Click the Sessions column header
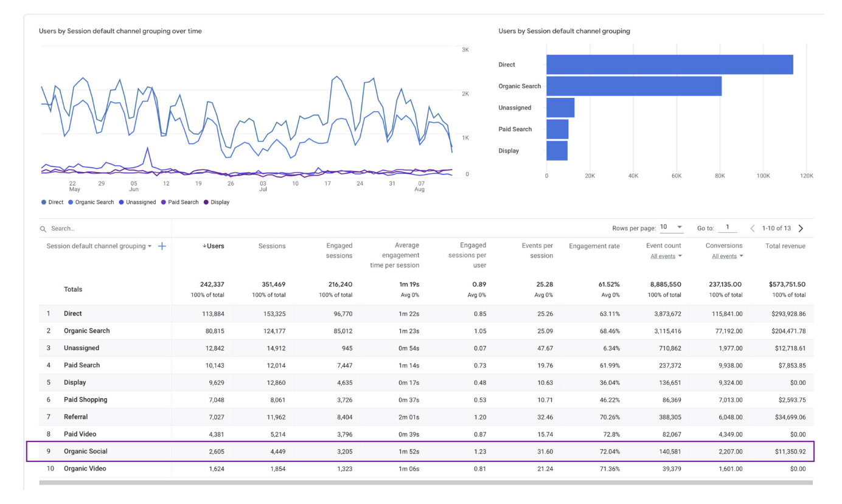842x504 pixels. coord(271,246)
